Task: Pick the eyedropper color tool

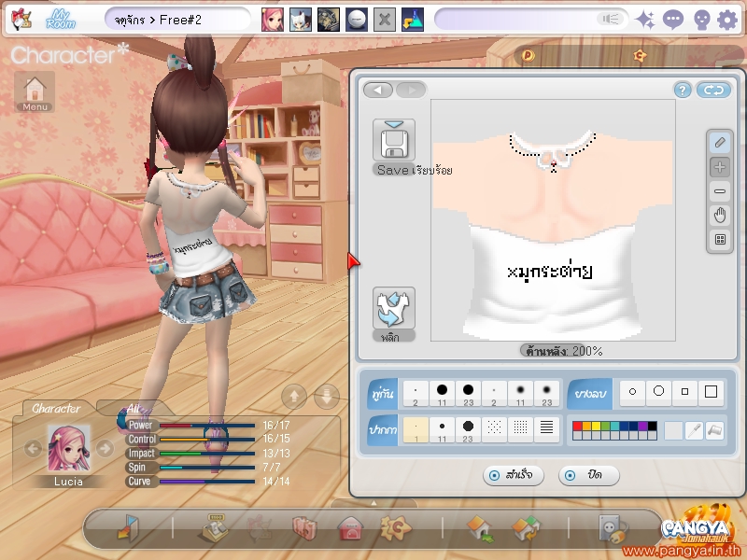Action: click(x=695, y=430)
